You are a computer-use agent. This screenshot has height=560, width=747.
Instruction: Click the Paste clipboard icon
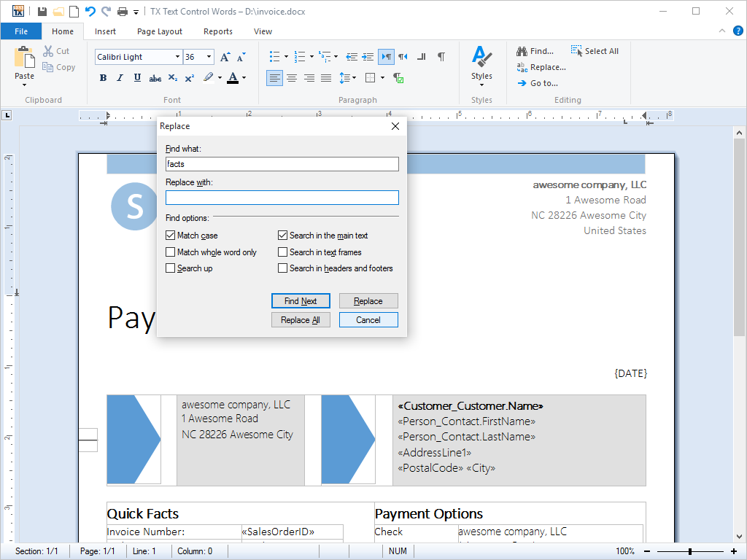(x=24, y=58)
